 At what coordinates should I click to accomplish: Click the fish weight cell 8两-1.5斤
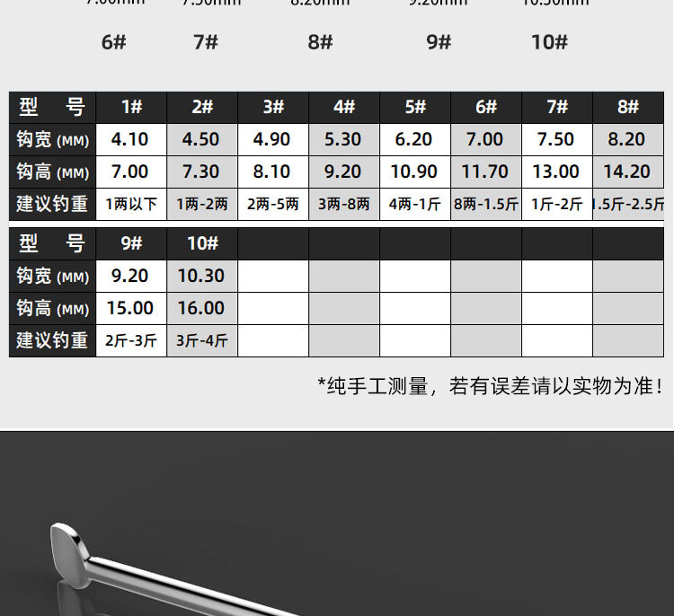tap(485, 204)
